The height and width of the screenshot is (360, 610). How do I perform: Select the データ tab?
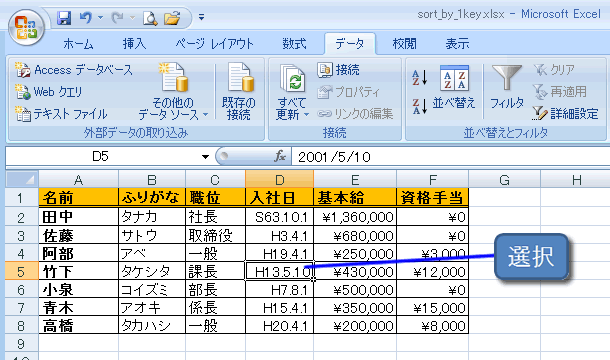350,44
